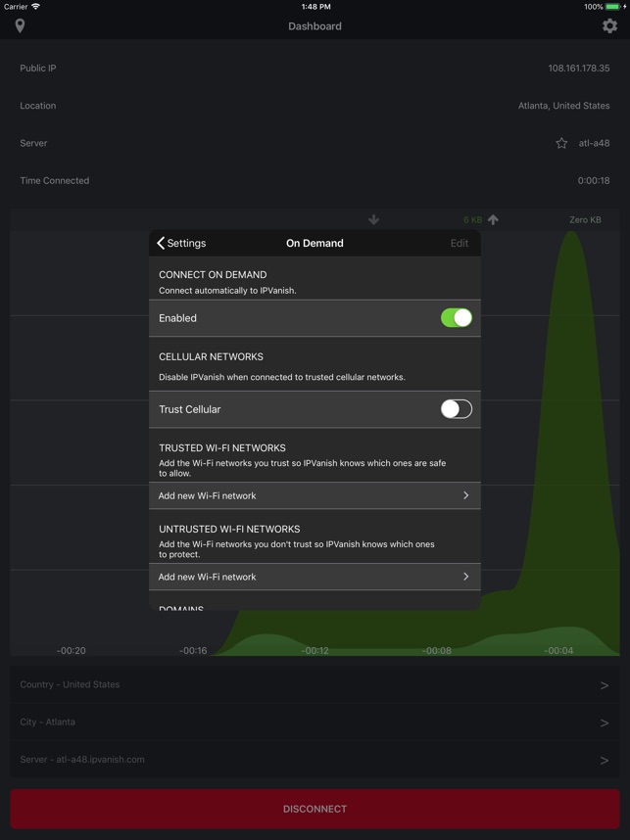This screenshot has height=840, width=630.
Task: Click the Public IP value 108.161.178.35
Action: [578, 68]
